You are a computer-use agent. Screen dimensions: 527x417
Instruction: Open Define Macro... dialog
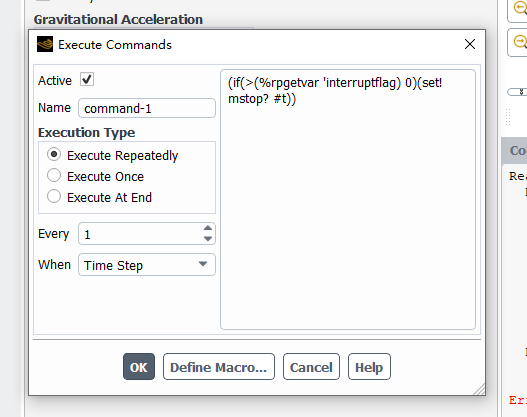pos(219,367)
